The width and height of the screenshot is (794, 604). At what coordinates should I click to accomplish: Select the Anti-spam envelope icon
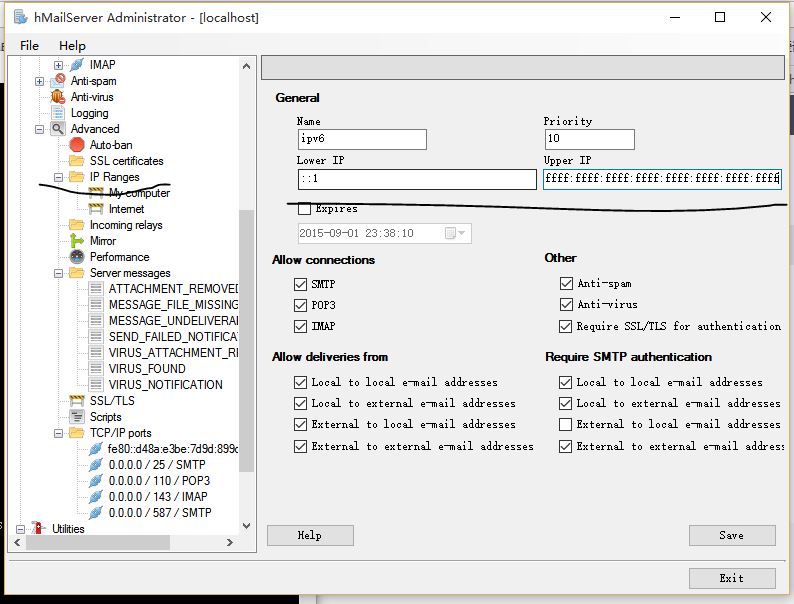(58, 81)
